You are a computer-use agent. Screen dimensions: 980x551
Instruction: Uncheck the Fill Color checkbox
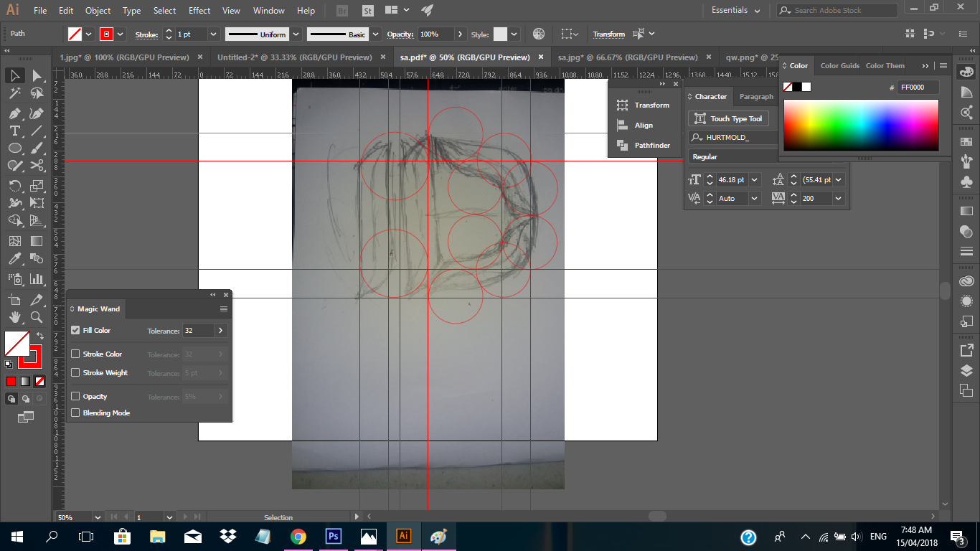point(75,331)
